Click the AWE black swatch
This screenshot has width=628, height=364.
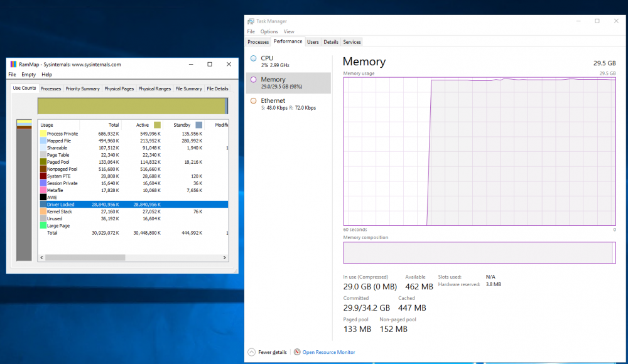pyautogui.click(x=43, y=198)
